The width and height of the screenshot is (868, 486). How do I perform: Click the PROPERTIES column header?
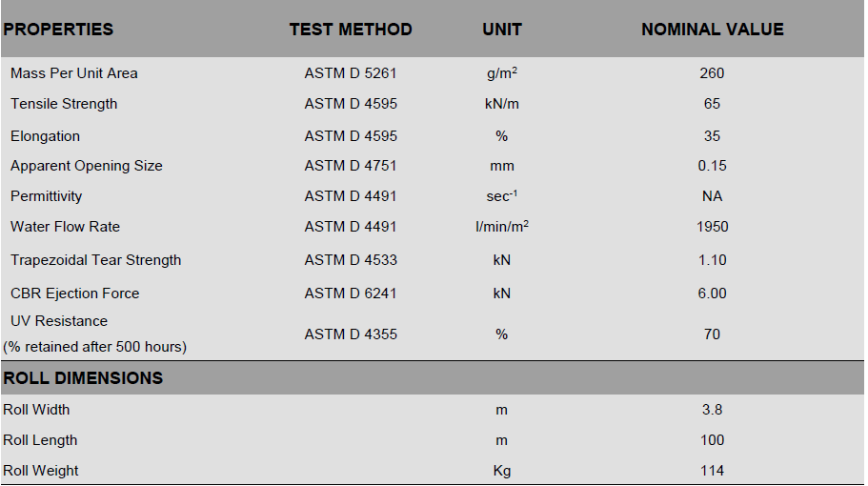pos(58,30)
